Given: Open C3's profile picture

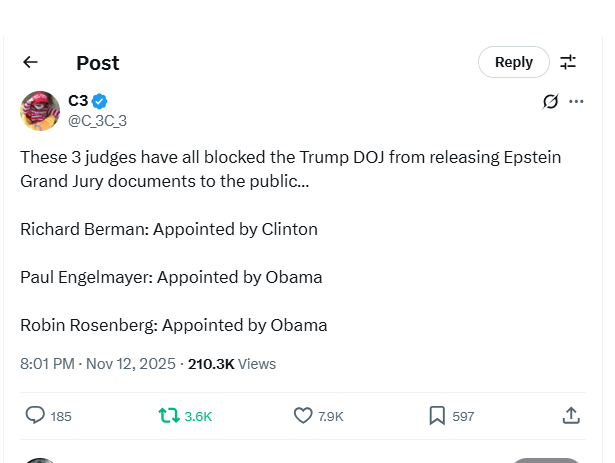Looking at the screenshot, I should pos(40,111).
